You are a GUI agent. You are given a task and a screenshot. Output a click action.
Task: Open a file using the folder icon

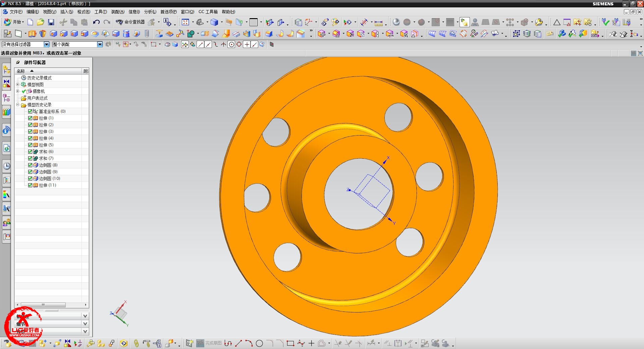click(x=40, y=22)
